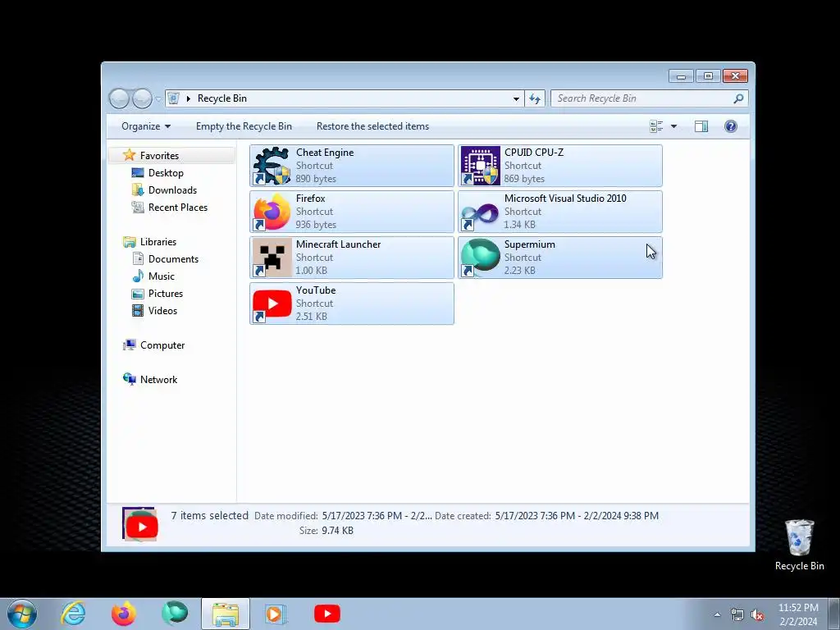
Task: Click the YouTube 2.51 KB size text
Action: coord(311,317)
